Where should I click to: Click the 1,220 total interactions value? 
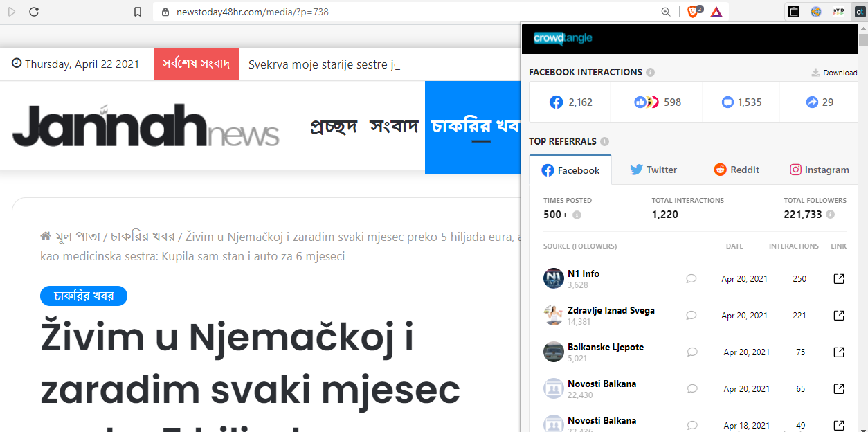[x=665, y=215]
